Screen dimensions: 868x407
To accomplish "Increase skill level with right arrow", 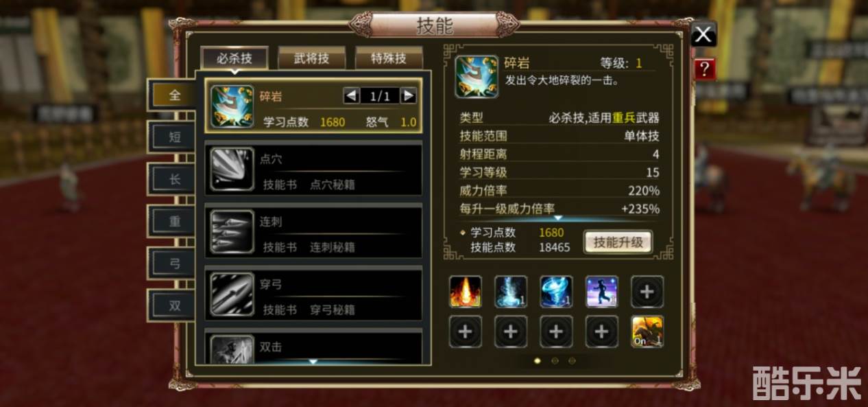I will (408, 96).
